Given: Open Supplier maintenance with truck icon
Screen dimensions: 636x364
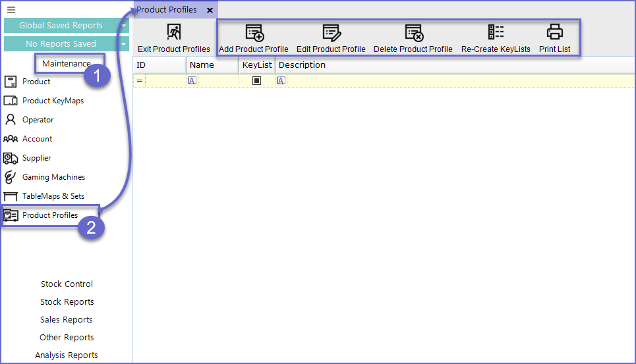Looking at the screenshot, I should (x=11, y=158).
